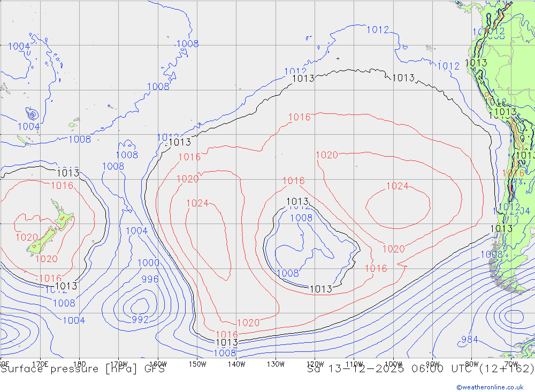Click the 90W longitude label

click(x=433, y=364)
